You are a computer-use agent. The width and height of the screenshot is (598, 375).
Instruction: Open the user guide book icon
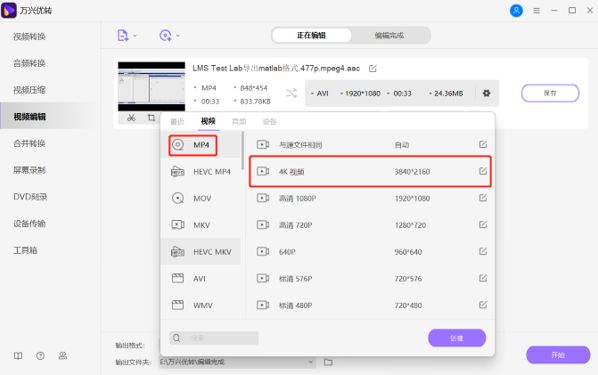18,356
